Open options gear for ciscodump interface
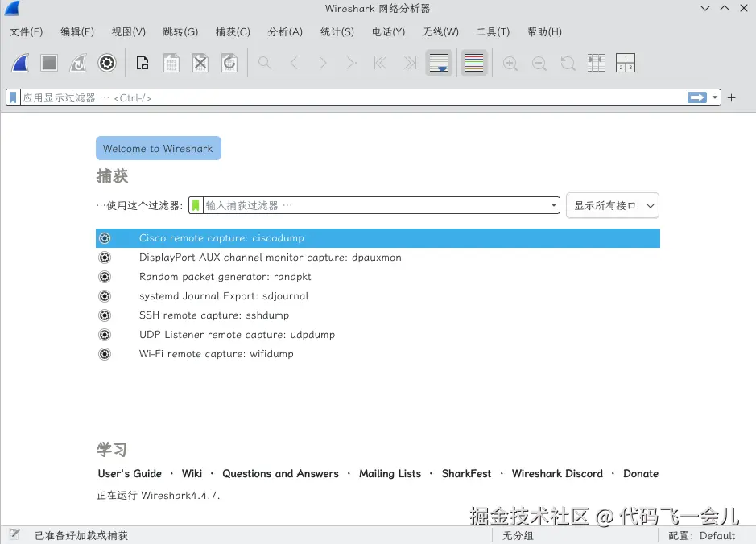The width and height of the screenshot is (756, 544). click(105, 238)
